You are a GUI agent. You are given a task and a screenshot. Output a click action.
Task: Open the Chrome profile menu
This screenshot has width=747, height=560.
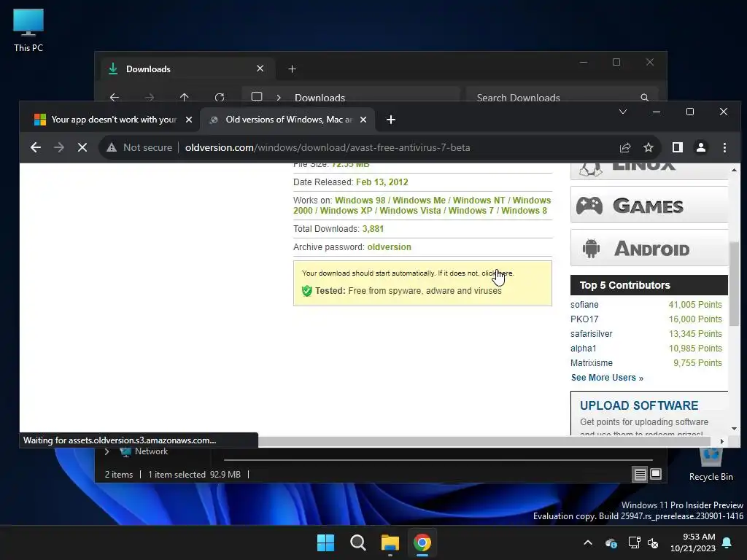[x=701, y=147]
